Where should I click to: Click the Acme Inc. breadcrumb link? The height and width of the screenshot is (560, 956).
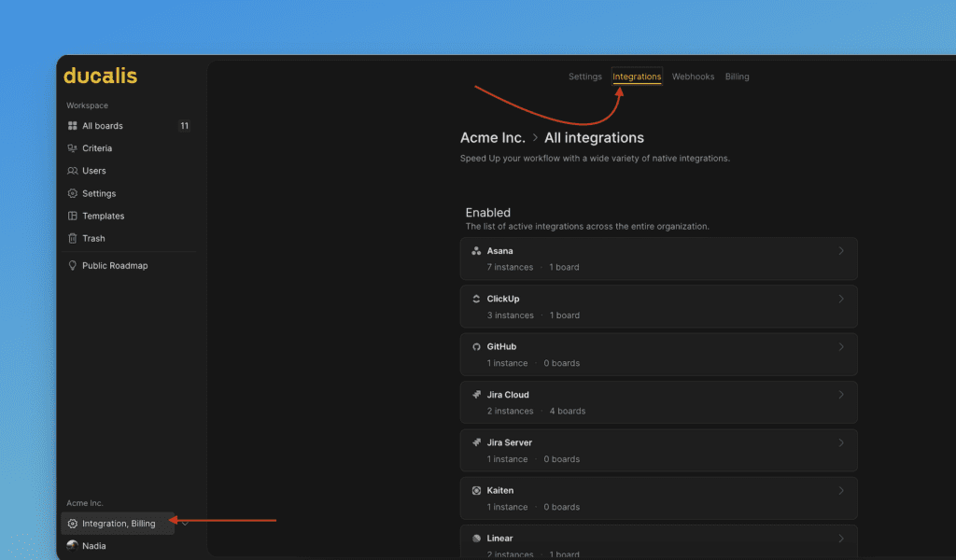point(493,137)
